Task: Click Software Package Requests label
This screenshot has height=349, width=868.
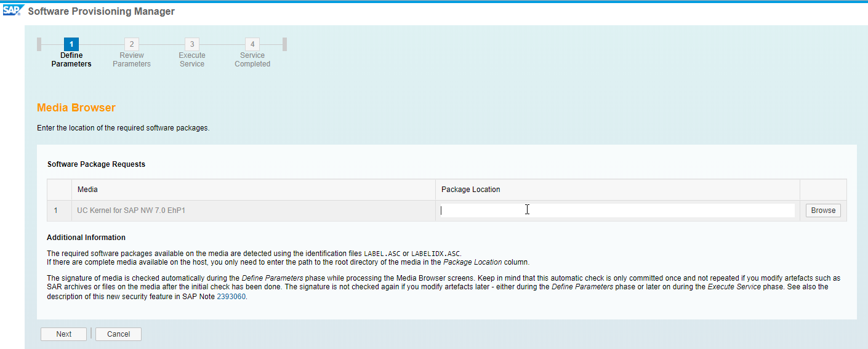Action: [x=96, y=164]
